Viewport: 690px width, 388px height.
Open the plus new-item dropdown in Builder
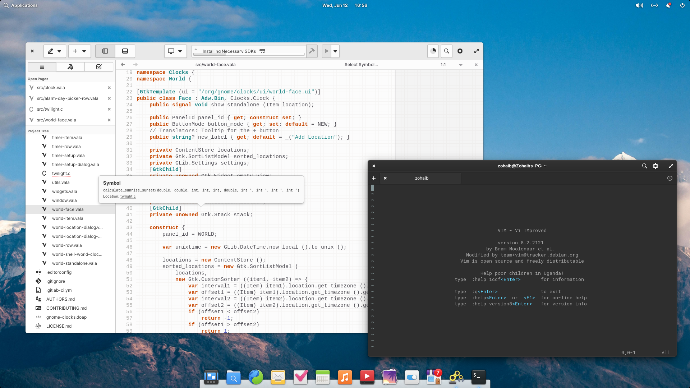[x=79, y=51]
